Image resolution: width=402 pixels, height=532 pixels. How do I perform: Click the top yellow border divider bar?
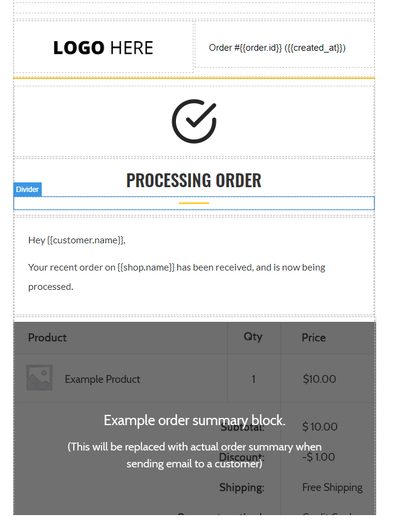(x=193, y=77)
